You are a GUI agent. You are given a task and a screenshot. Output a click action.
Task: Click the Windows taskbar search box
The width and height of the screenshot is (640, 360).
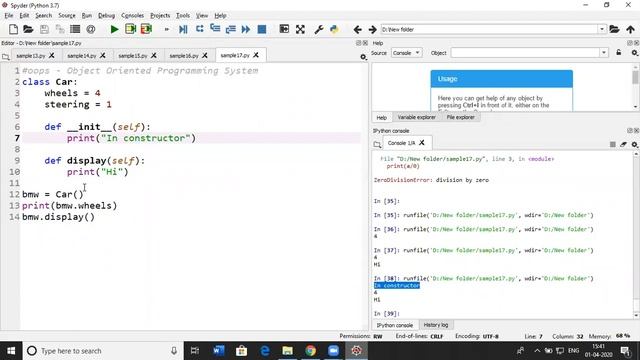(x=102, y=351)
